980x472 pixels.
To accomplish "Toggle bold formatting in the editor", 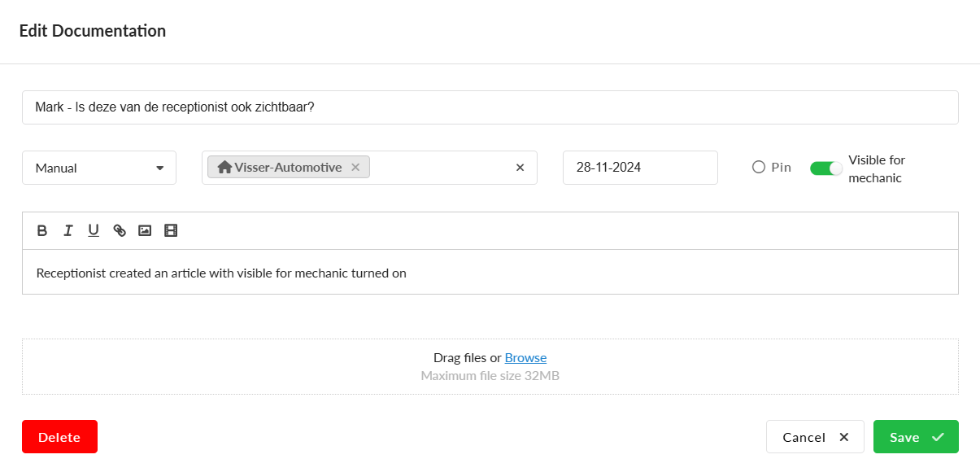I will point(42,231).
